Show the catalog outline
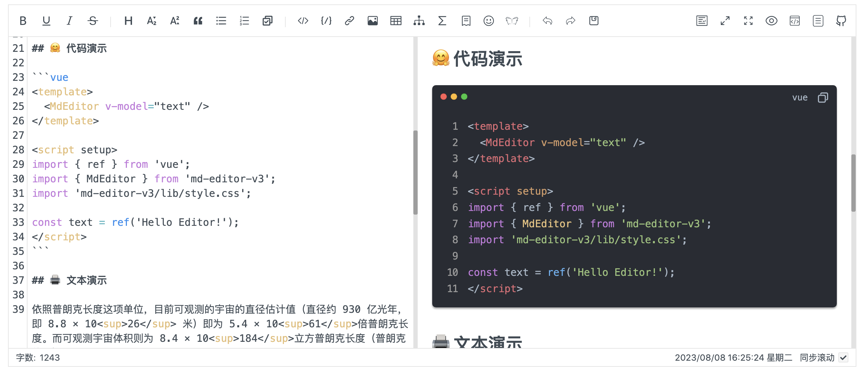Viewport: 868px width, 369px height. pyautogui.click(x=818, y=21)
